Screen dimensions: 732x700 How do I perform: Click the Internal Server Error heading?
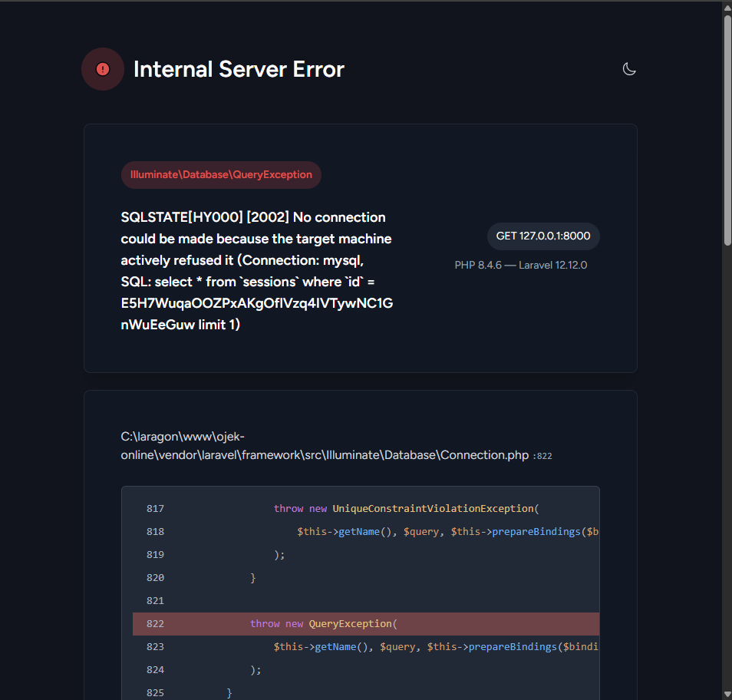point(239,69)
